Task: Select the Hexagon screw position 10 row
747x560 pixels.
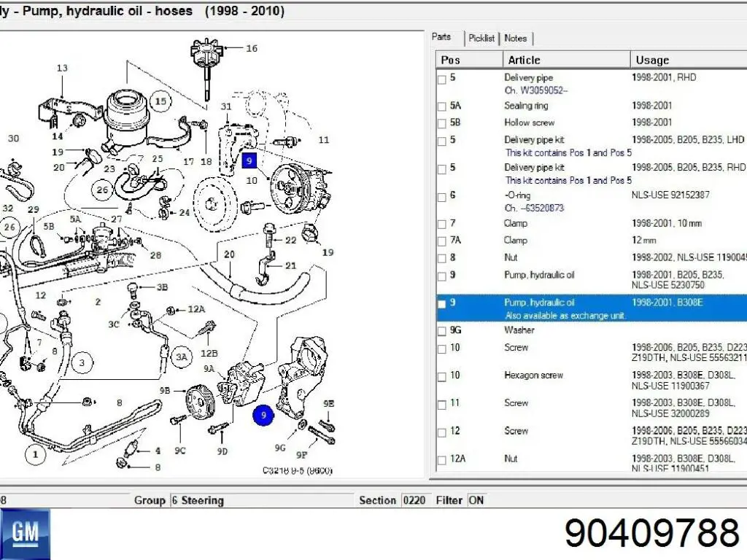Action: (x=592, y=381)
